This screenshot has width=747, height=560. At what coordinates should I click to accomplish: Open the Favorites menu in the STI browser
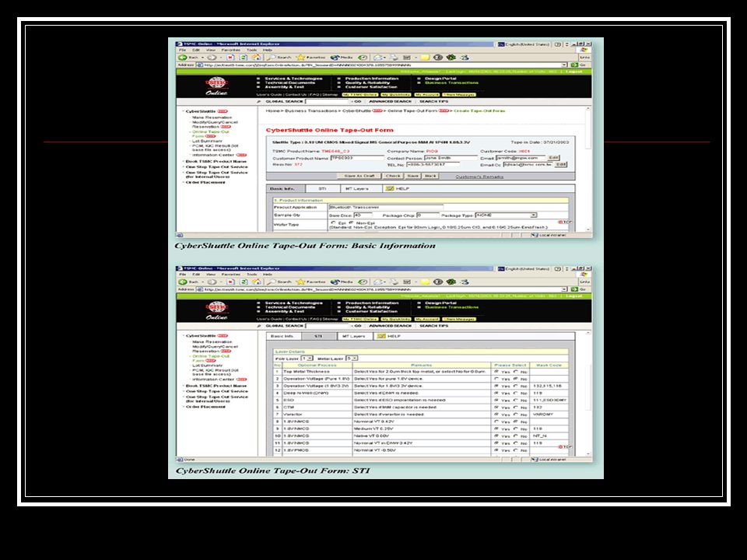[230, 275]
